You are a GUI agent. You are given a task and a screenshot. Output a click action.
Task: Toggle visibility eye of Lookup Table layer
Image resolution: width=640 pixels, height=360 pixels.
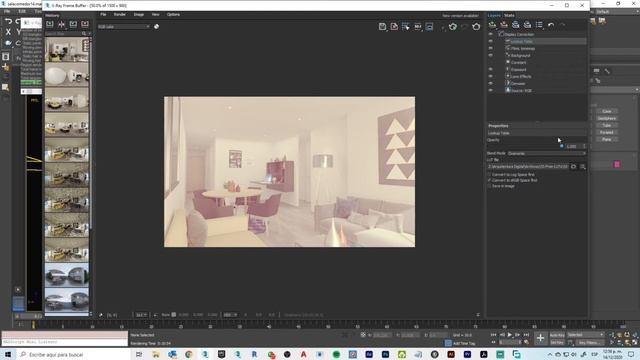[491, 41]
